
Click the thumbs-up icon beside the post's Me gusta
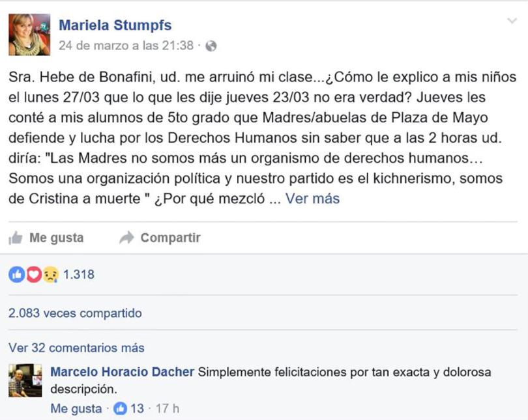(16, 238)
